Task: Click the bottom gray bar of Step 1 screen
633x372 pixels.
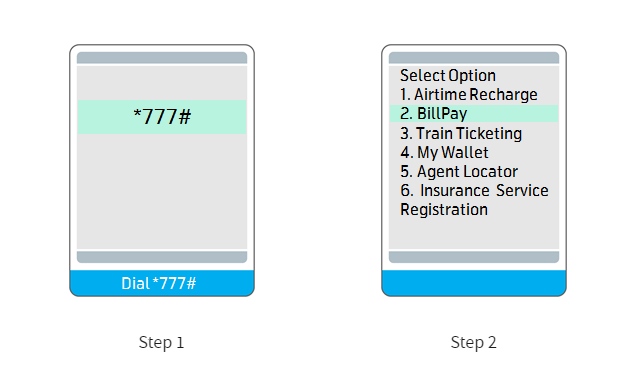Action: coord(162,257)
